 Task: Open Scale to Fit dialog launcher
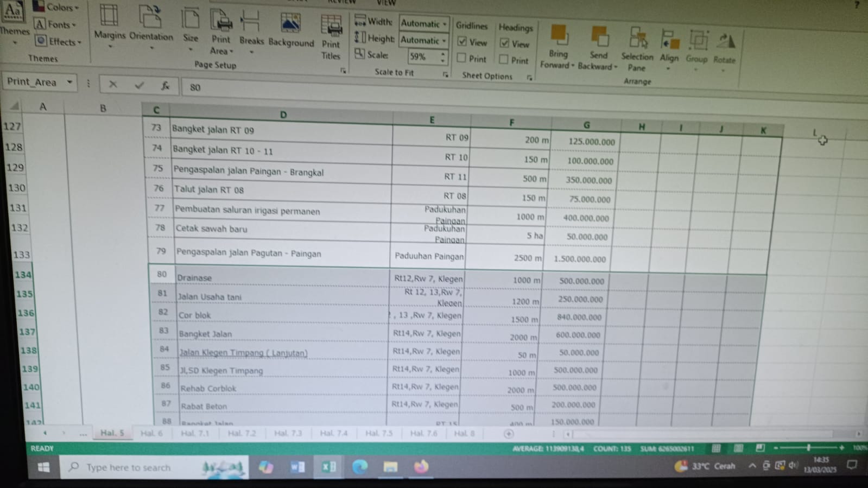click(x=445, y=74)
